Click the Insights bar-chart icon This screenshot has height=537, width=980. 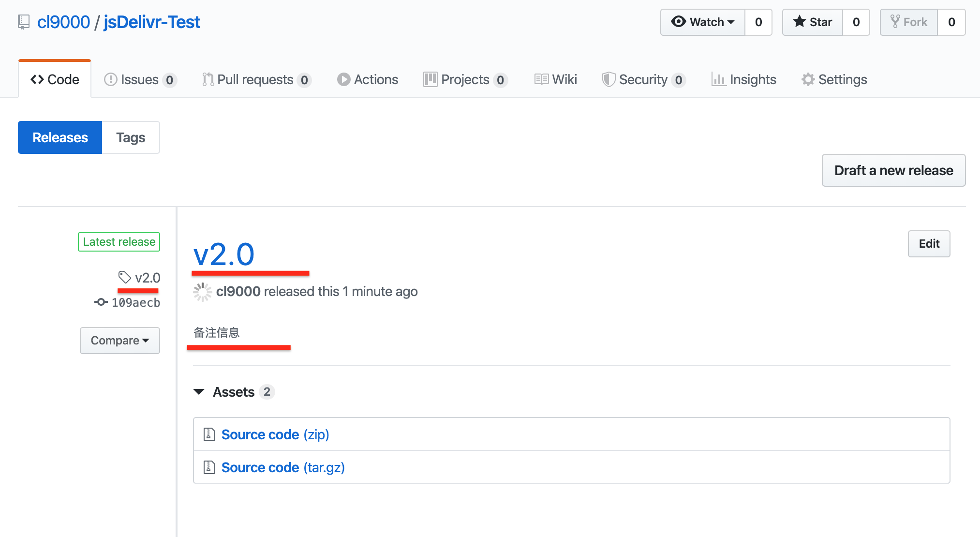[x=718, y=79]
